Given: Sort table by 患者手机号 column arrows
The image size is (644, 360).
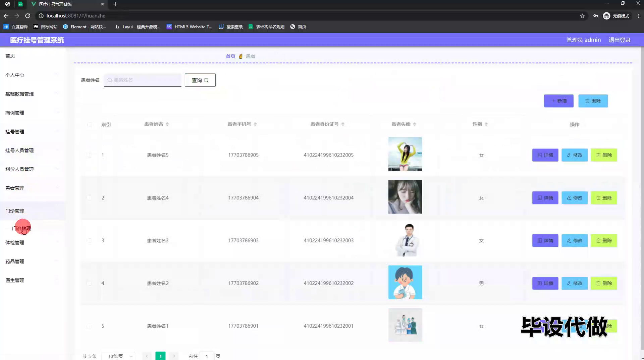Looking at the screenshot, I should (x=255, y=124).
